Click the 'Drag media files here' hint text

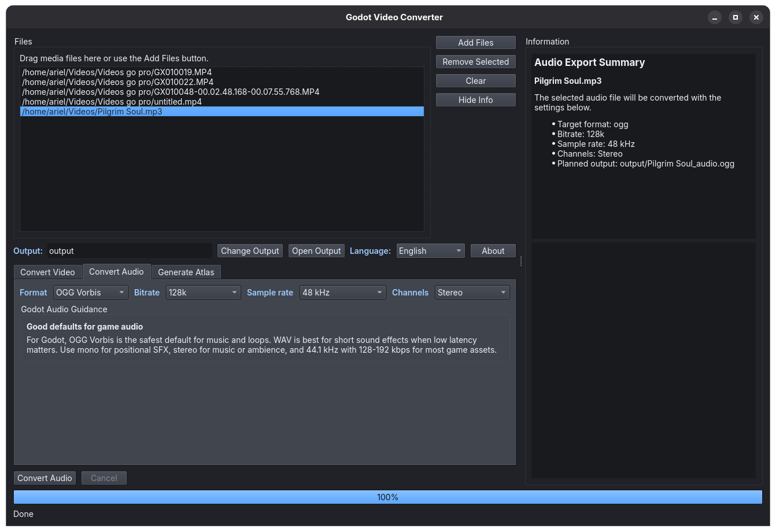click(x=114, y=58)
